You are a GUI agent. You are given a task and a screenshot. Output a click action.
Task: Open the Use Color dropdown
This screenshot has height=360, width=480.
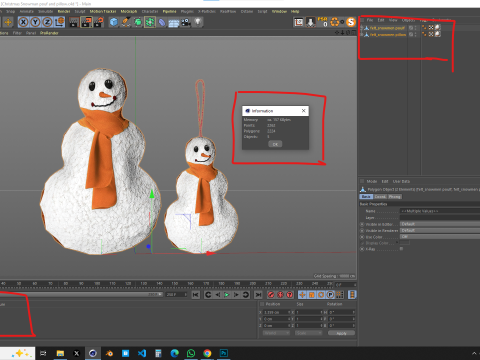tap(440, 237)
